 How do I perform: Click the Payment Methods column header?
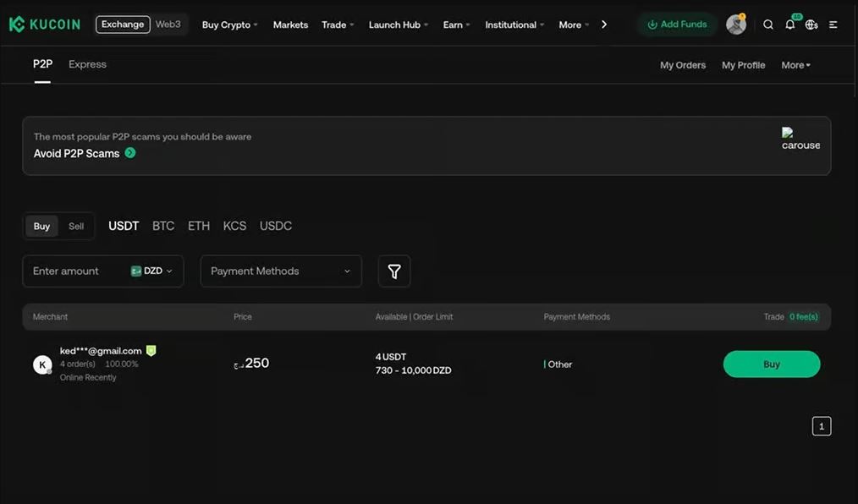coord(576,317)
